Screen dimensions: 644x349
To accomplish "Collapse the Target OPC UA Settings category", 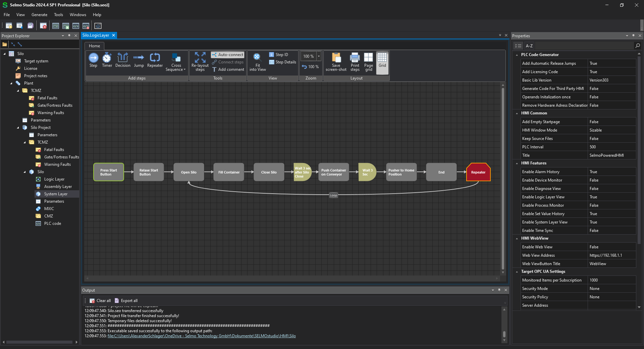I will 517,271.
